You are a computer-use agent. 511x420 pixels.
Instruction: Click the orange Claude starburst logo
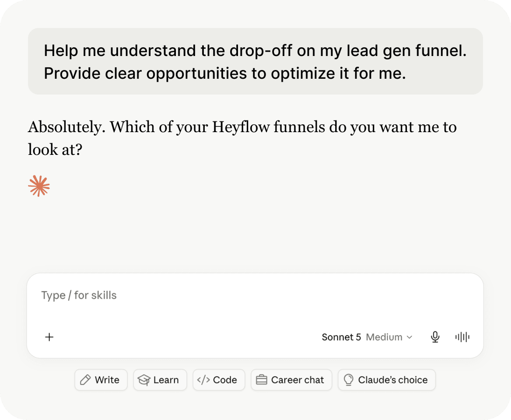pyautogui.click(x=39, y=186)
